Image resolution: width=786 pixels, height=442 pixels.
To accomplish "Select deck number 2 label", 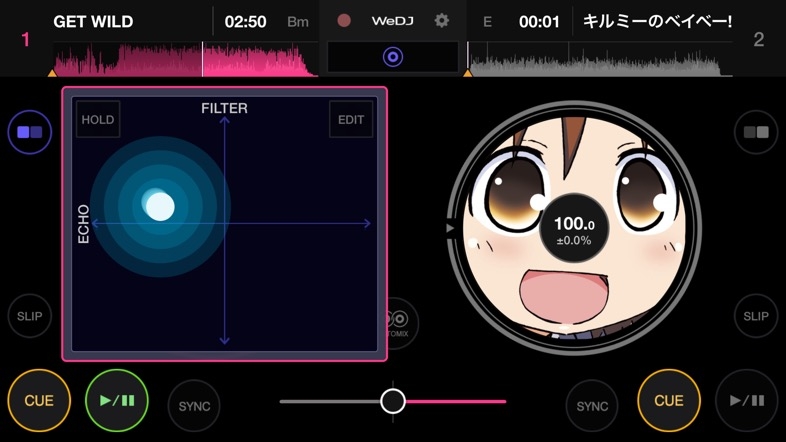I will tap(759, 40).
